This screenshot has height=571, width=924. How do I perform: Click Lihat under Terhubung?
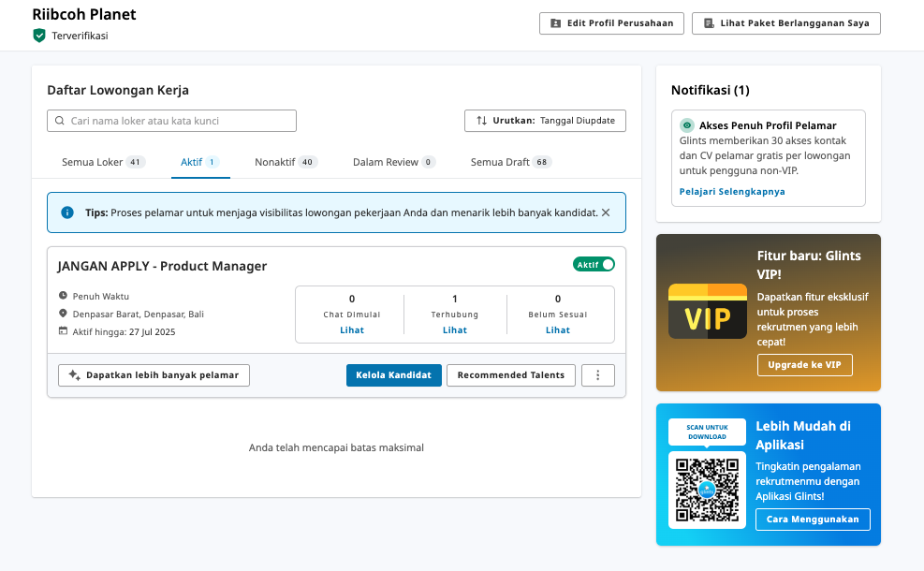[x=455, y=330]
